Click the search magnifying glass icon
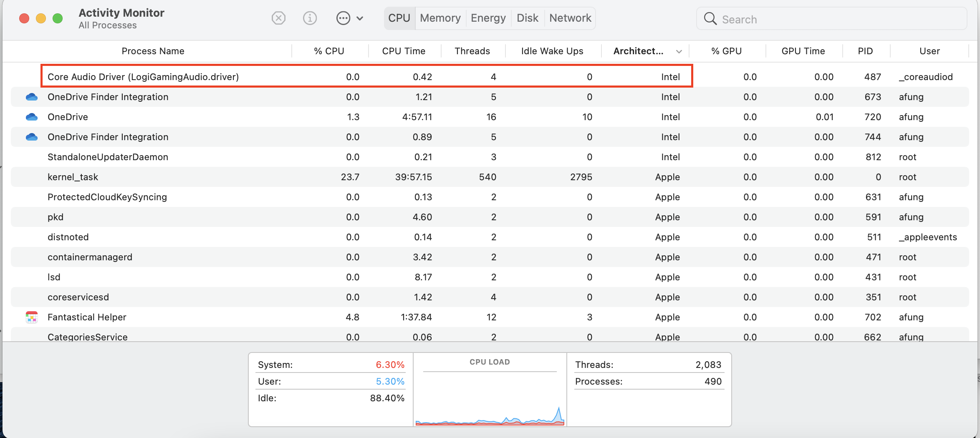Viewport: 980px width, 438px height. point(710,19)
